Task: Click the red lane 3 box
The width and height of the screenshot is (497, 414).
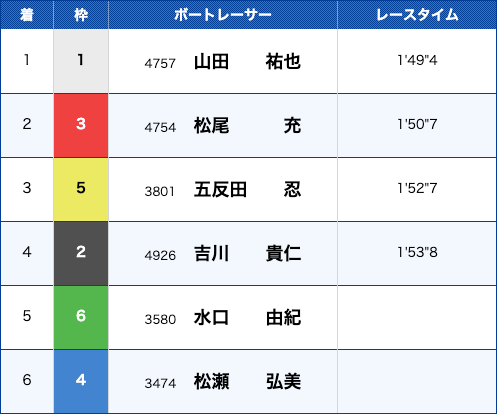Action: tap(81, 125)
